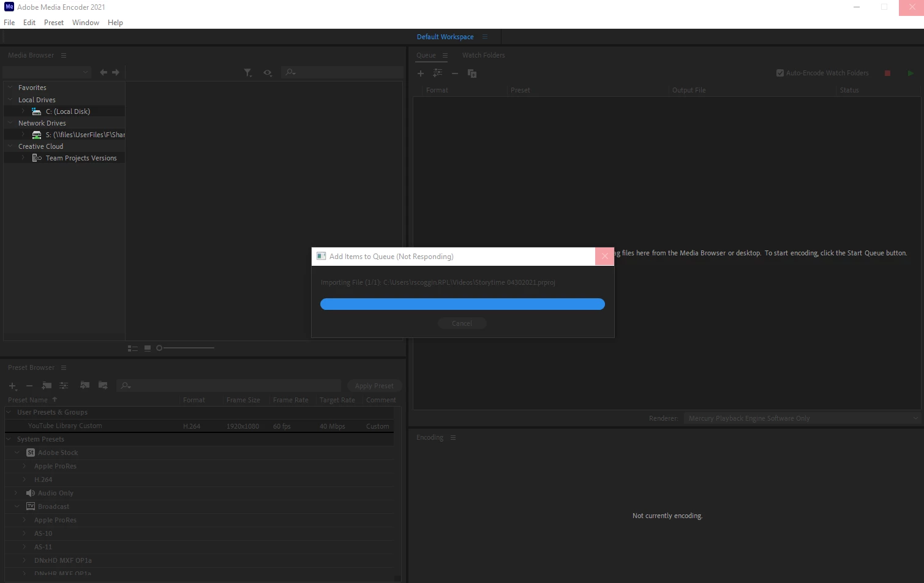This screenshot has height=583, width=924.
Task: Select the Team Projects Versions icon
Action: (37, 158)
